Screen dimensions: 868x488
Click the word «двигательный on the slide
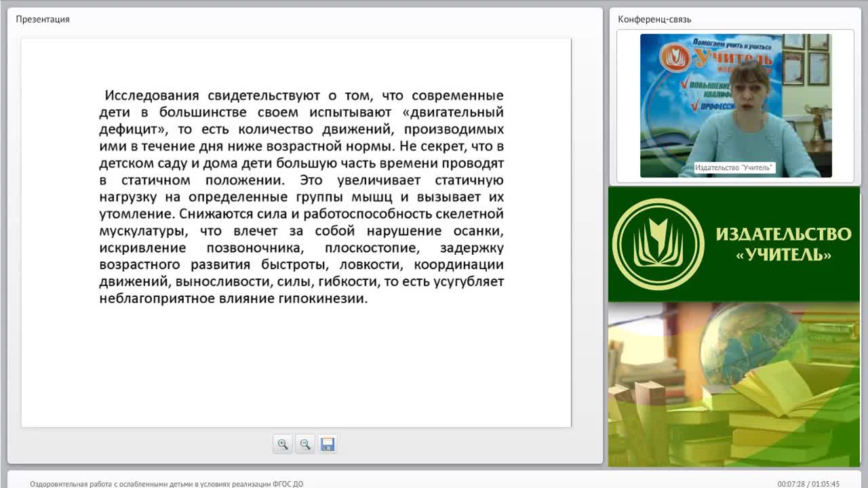[x=453, y=112]
